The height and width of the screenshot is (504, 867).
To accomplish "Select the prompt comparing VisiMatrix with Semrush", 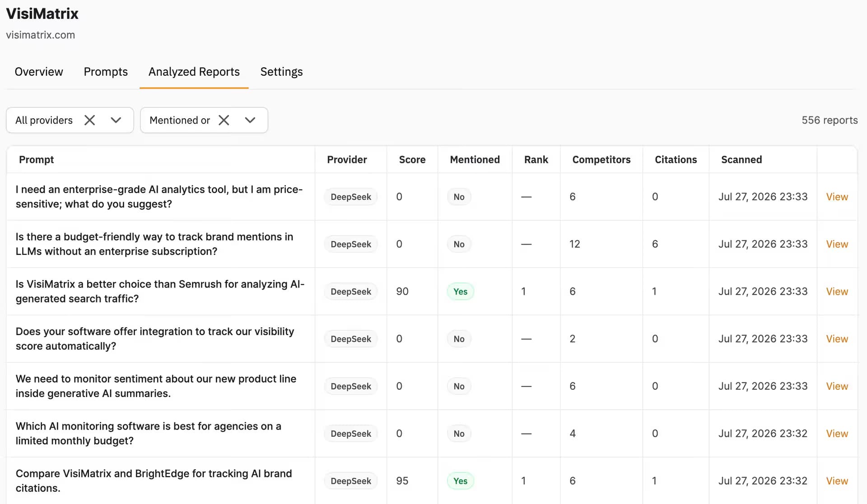I will [160, 291].
